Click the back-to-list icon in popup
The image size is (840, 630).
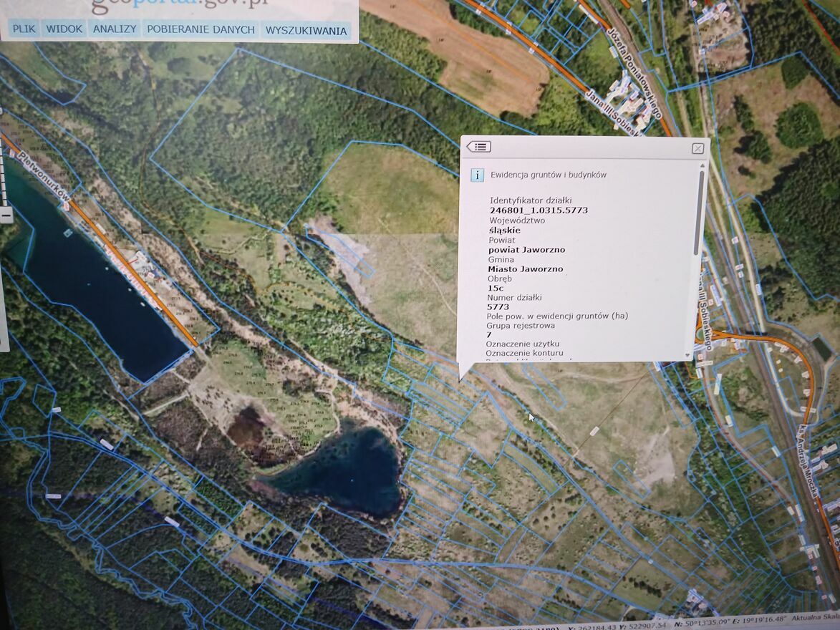(x=478, y=147)
